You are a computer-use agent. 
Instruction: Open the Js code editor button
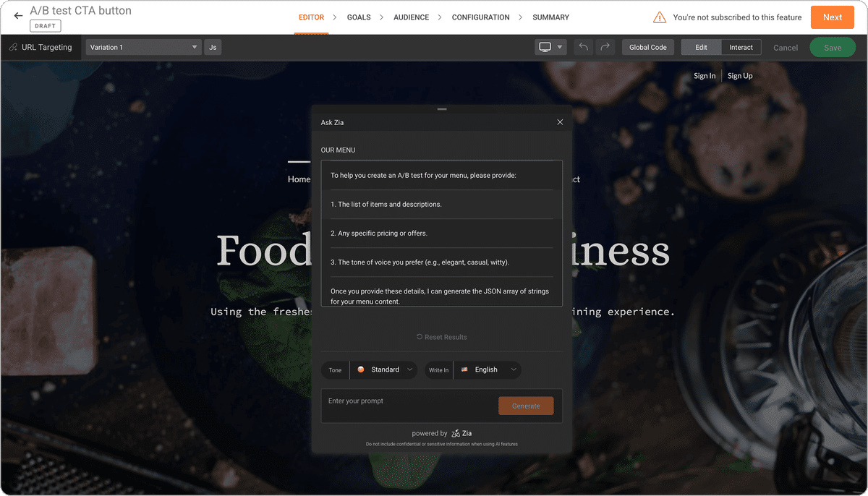213,47
